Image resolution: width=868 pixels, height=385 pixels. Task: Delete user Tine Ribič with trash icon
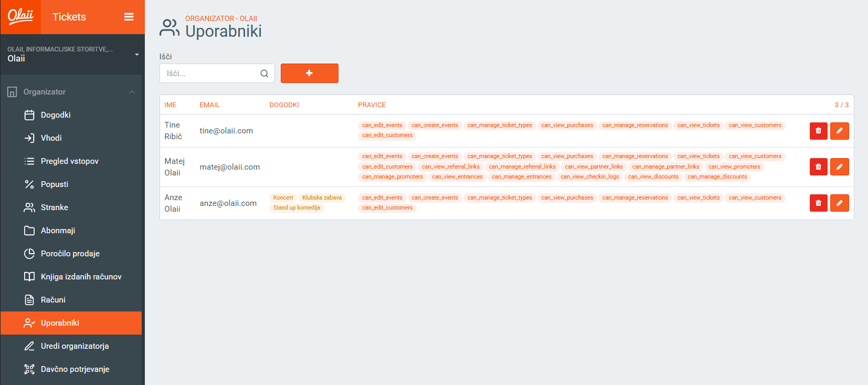[x=818, y=131]
